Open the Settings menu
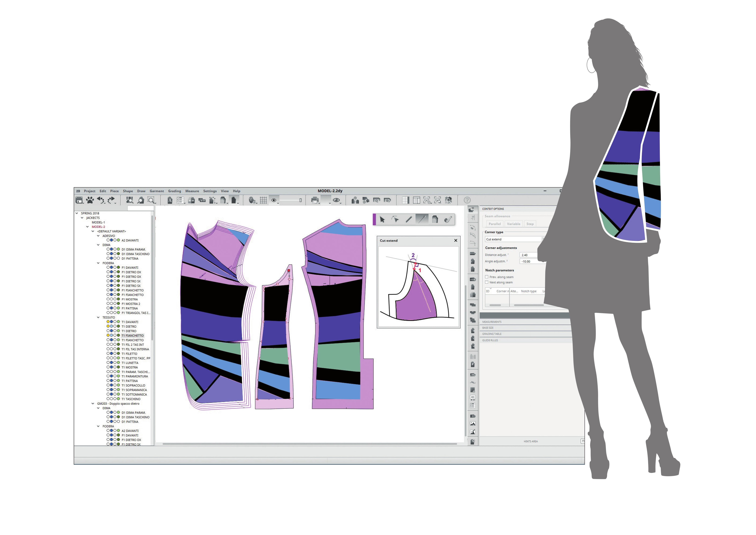The width and height of the screenshot is (756, 535). click(210, 191)
